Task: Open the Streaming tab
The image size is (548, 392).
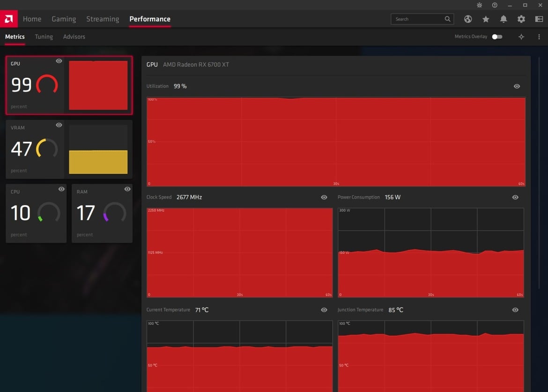Action: [x=103, y=19]
